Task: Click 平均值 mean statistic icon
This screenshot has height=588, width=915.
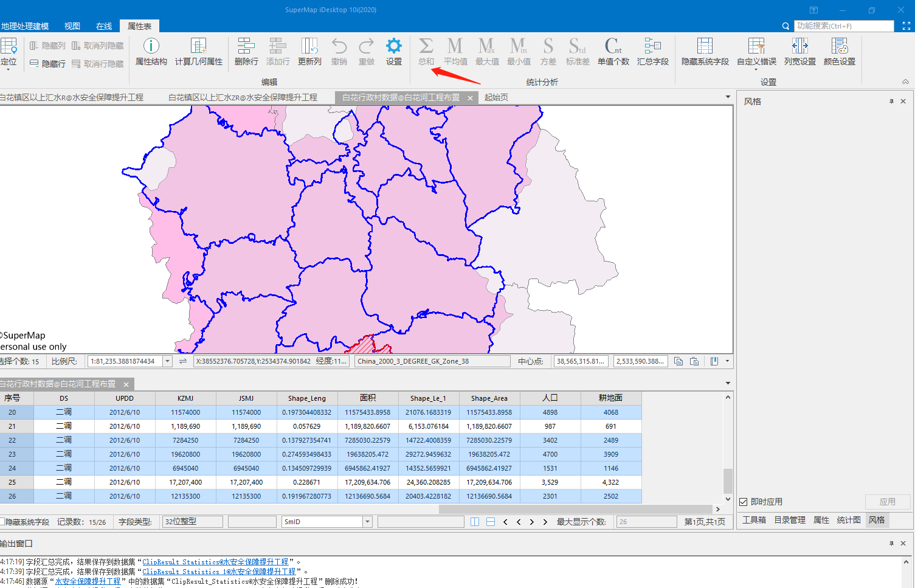Action: click(455, 46)
